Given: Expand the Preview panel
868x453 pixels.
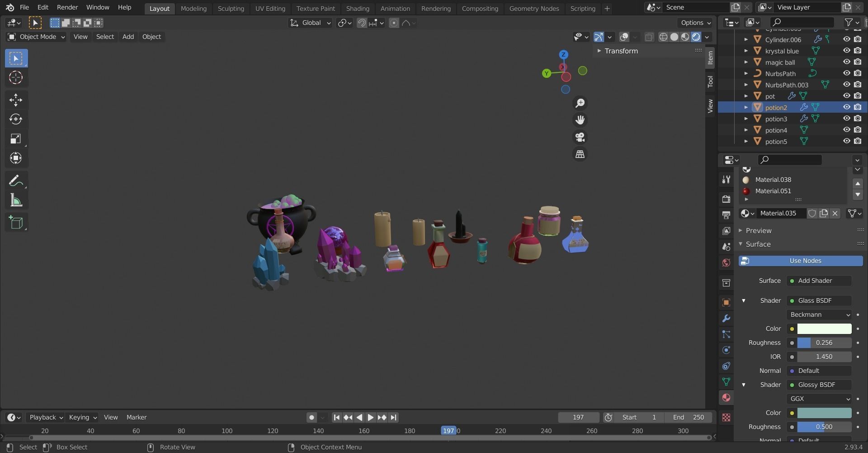Looking at the screenshot, I should (x=758, y=231).
